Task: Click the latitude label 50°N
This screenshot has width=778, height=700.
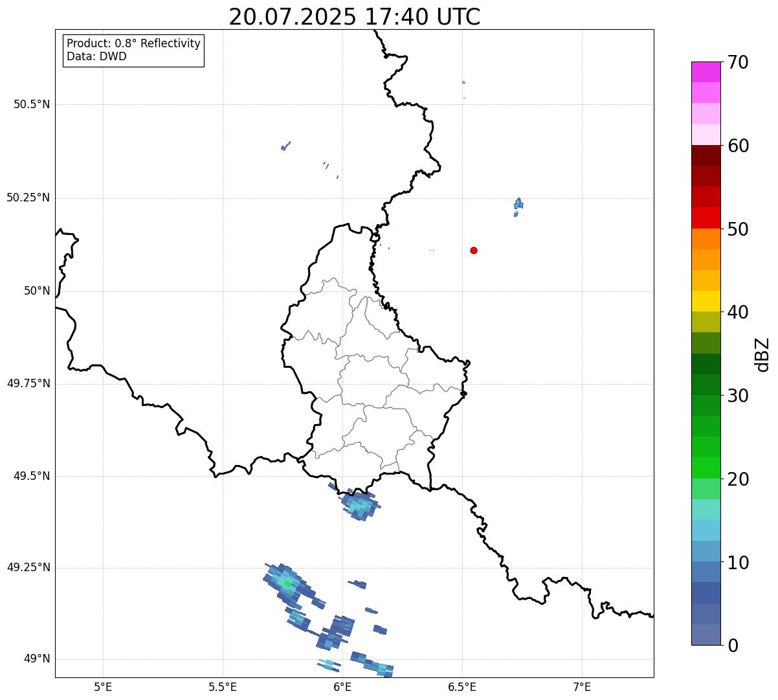Action: click(x=37, y=291)
